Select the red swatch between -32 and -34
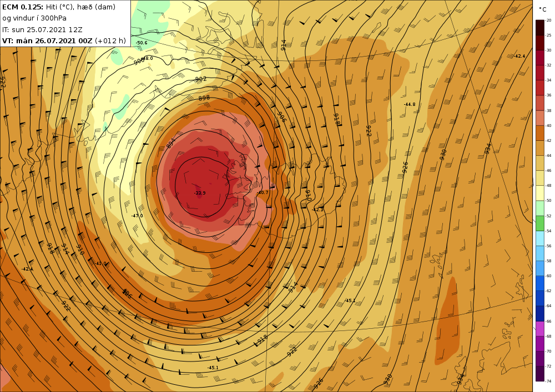This screenshot has height=392, width=555. pyautogui.click(x=540, y=73)
